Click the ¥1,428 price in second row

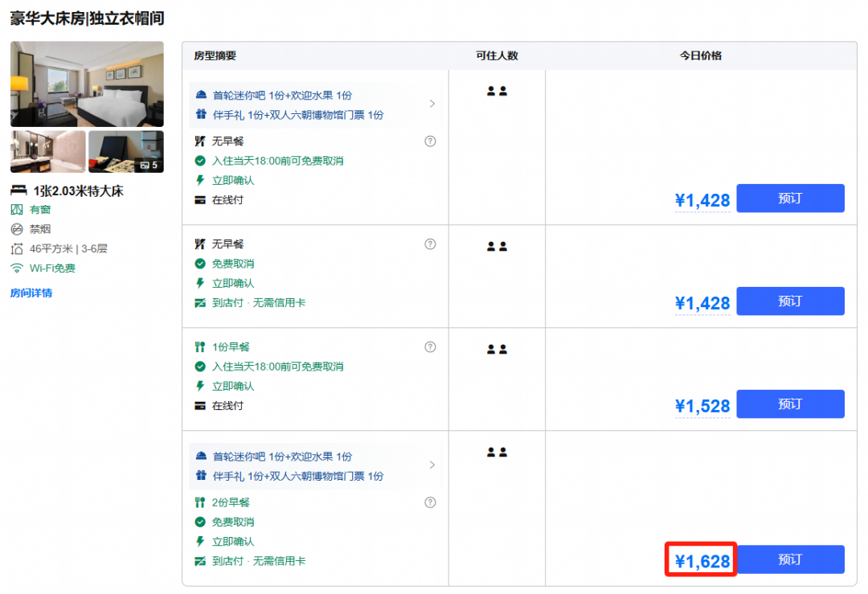pos(702,303)
